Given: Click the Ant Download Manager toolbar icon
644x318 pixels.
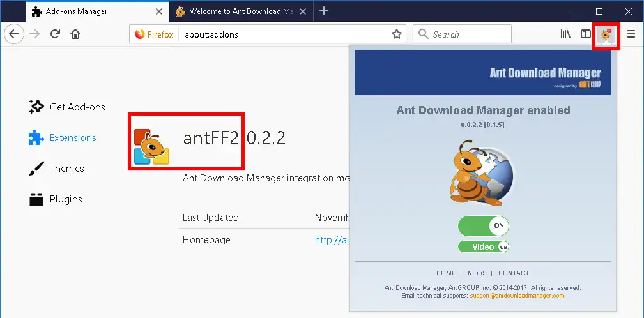Looking at the screenshot, I should 606,34.
